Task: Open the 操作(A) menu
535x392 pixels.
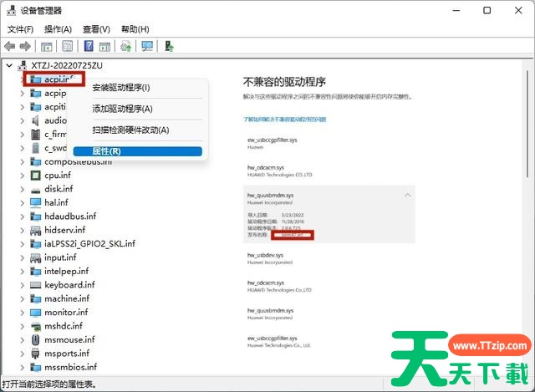Action: tap(58, 28)
